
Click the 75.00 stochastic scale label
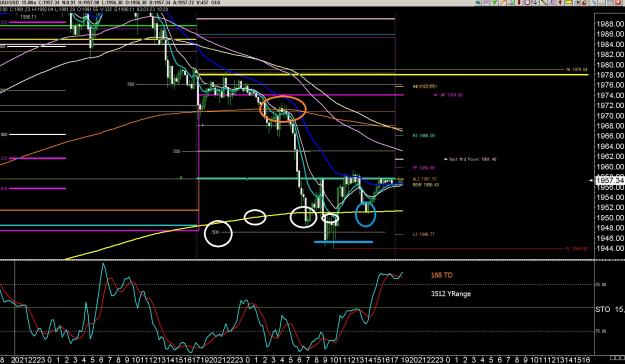(x=601, y=331)
